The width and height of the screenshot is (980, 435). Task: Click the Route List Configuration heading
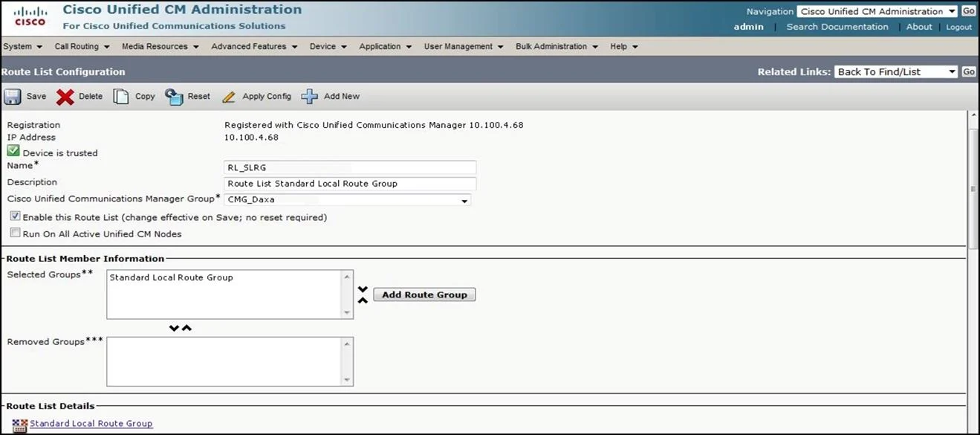coord(63,72)
